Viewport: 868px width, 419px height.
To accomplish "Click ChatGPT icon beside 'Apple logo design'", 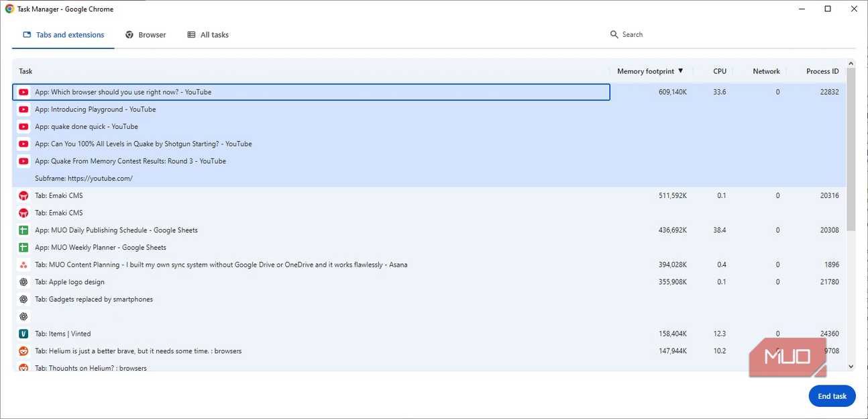I will coord(23,282).
